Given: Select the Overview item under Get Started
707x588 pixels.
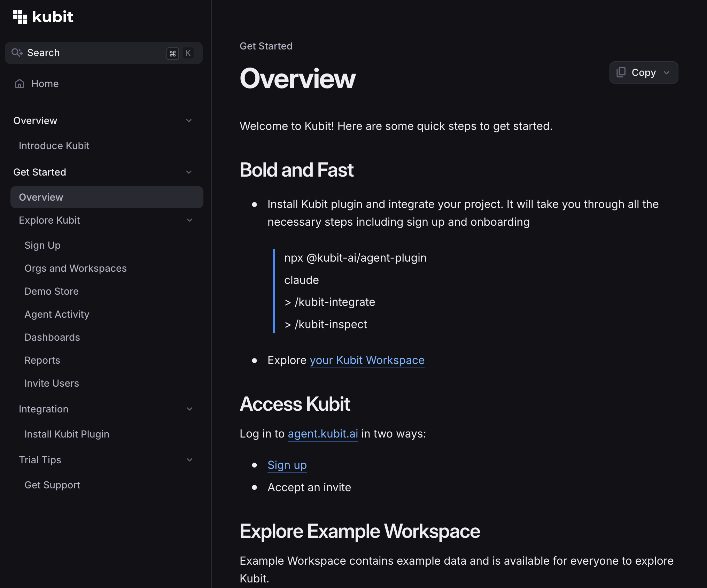Looking at the screenshot, I should [x=107, y=197].
